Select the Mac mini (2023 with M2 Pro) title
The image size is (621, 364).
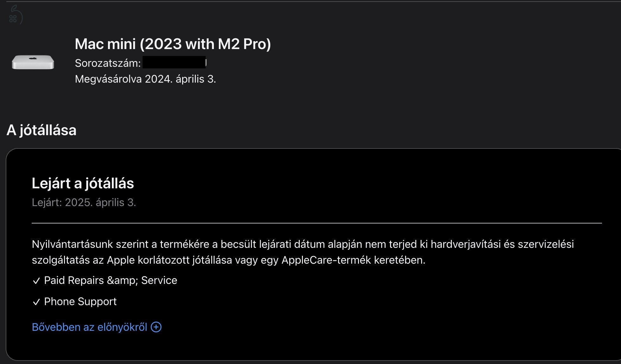[173, 44]
